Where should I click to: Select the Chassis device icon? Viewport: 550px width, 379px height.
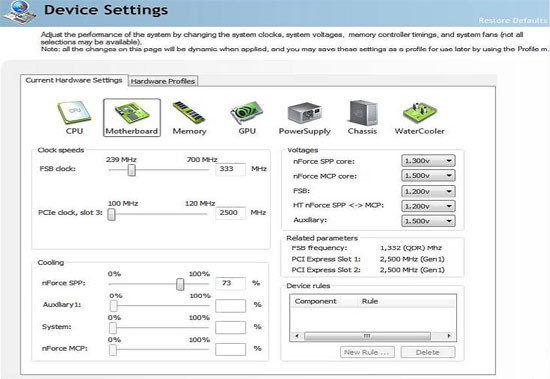pos(362,118)
